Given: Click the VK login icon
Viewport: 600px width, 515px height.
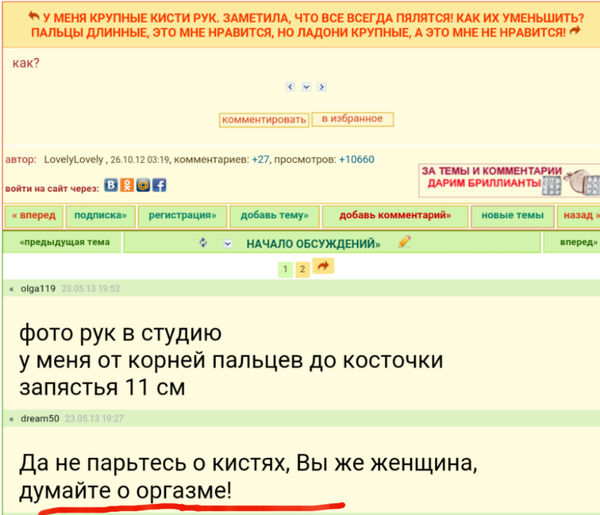Looking at the screenshot, I should (x=112, y=185).
